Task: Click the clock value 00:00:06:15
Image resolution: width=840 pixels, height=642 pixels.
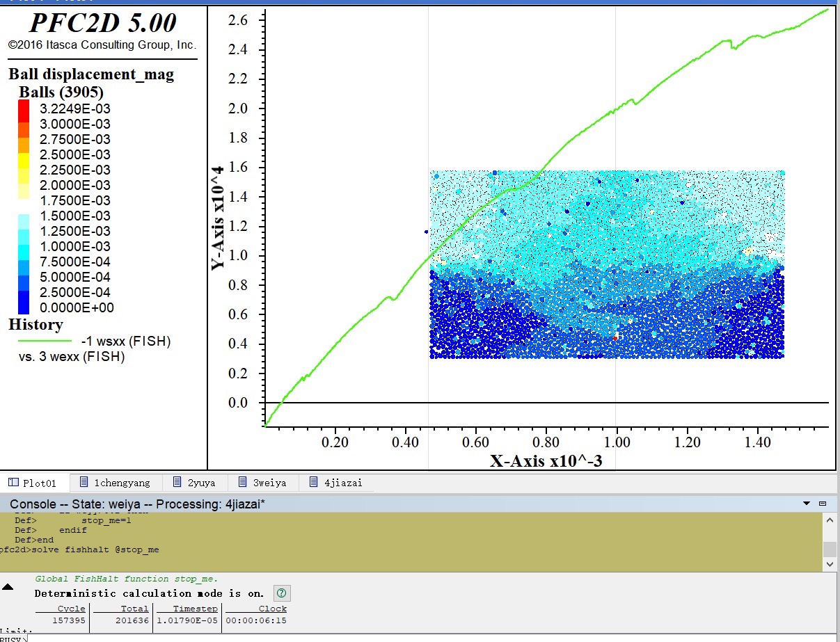Action: coord(256,620)
